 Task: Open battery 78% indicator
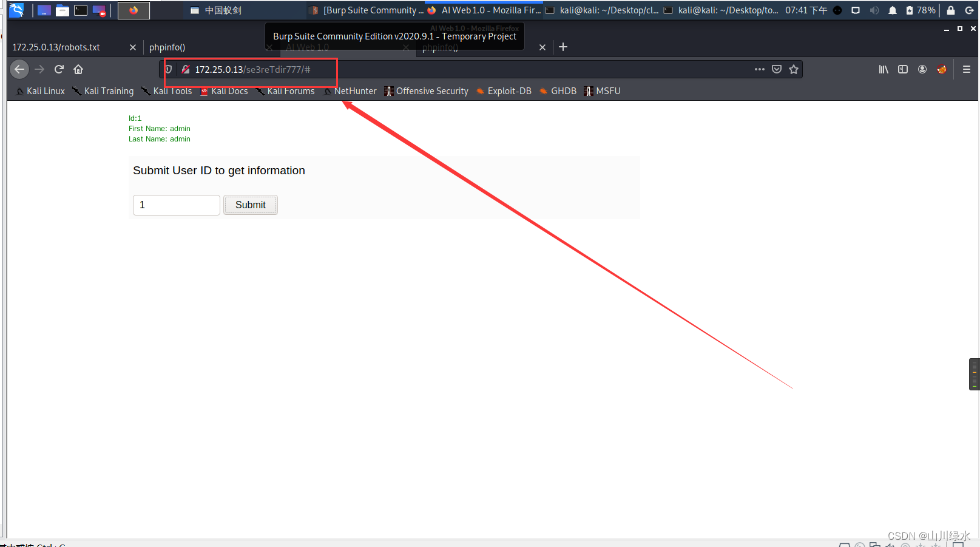click(921, 10)
